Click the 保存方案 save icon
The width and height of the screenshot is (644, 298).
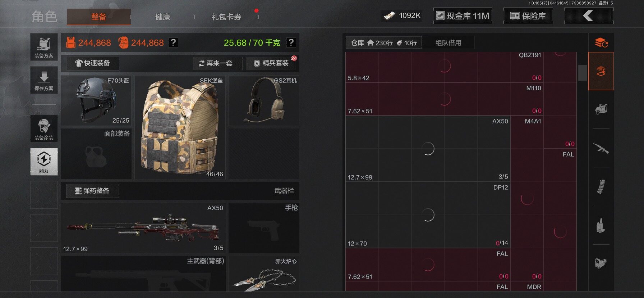point(44,80)
